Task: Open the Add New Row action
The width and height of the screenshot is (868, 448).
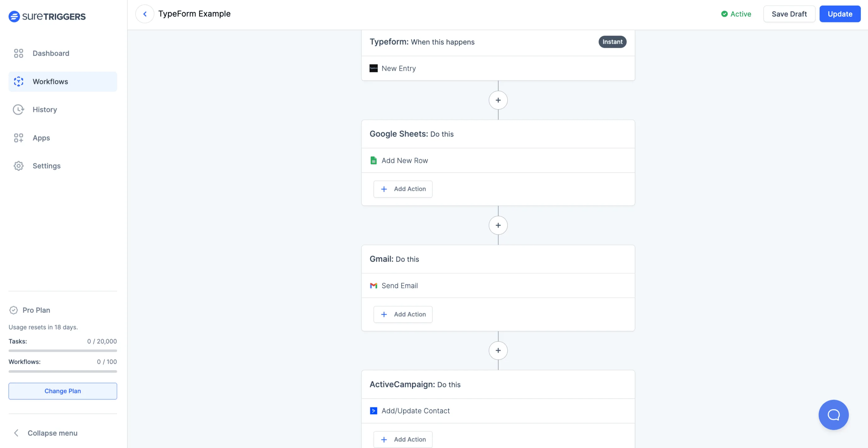Action: (498, 160)
